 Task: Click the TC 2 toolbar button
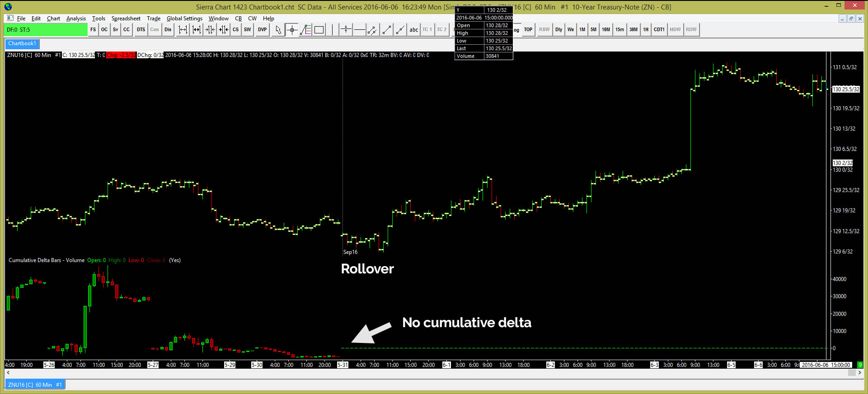(x=442, y=30)
